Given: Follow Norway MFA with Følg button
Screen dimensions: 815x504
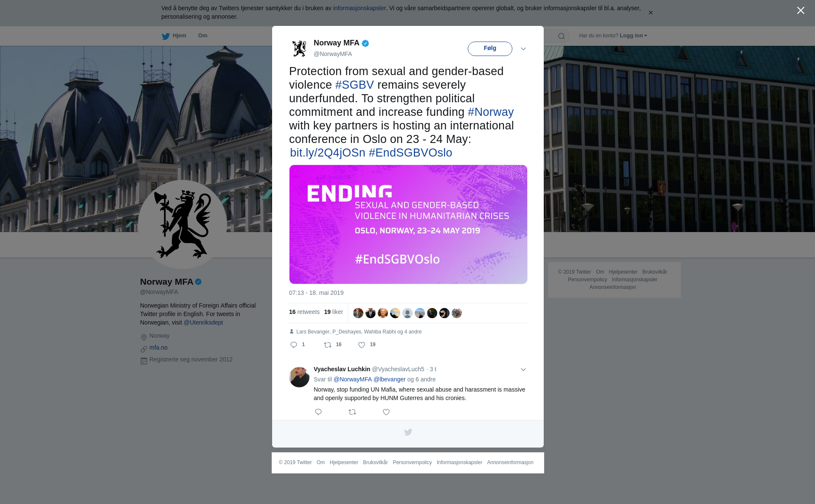Looking at the screenshot, I should [x=490, y=49].
